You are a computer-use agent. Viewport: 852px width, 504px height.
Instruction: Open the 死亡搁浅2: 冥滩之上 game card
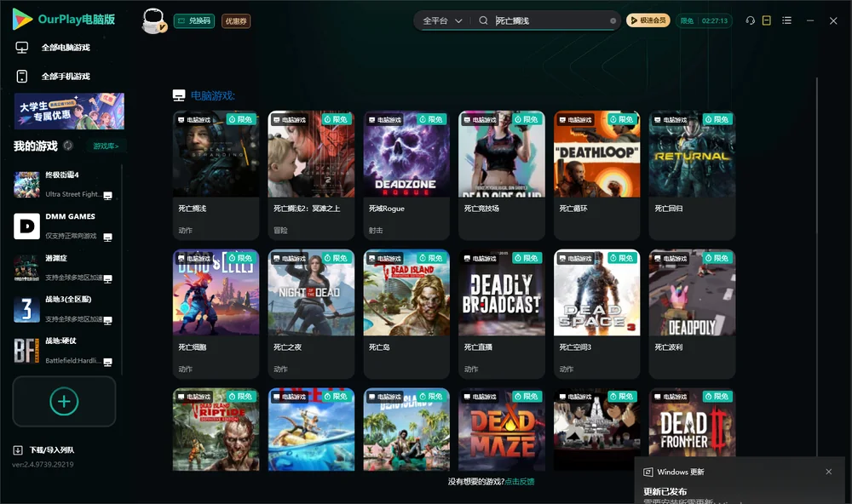pos(311,175)
